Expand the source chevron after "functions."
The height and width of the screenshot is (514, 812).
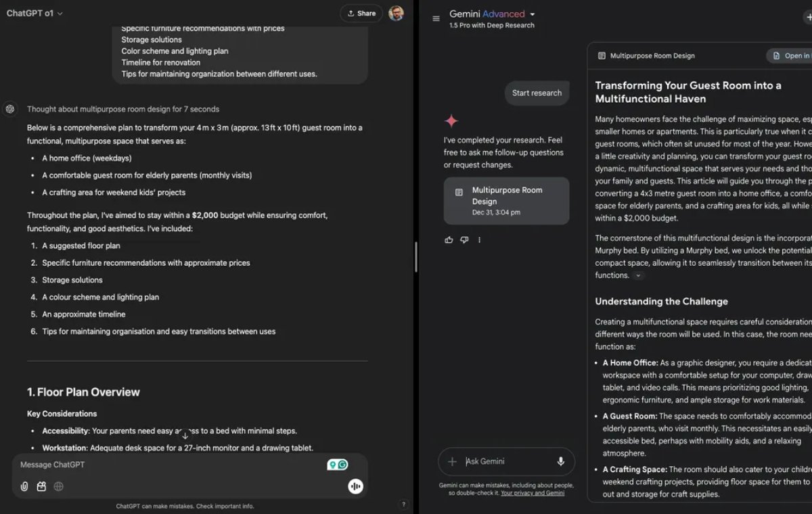click(x=638, y=276)
